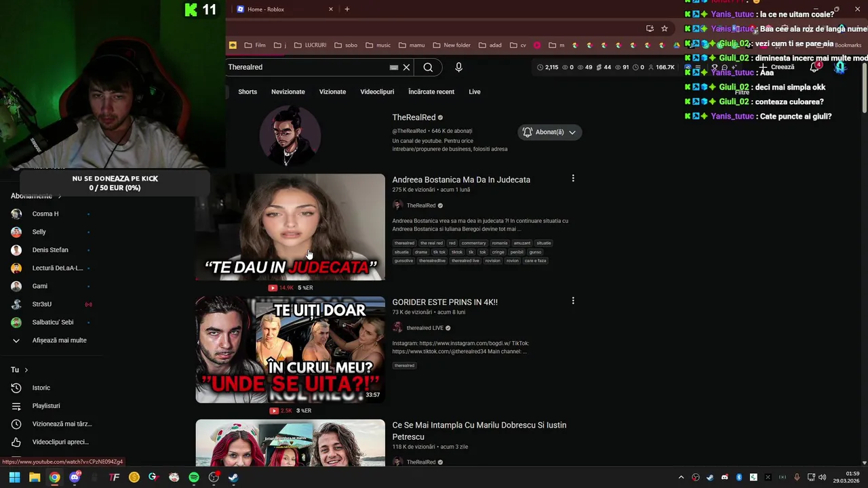
Task: Select the Încărcate recent filter tab
Action: pyautogui.click(x=431, y=91)
